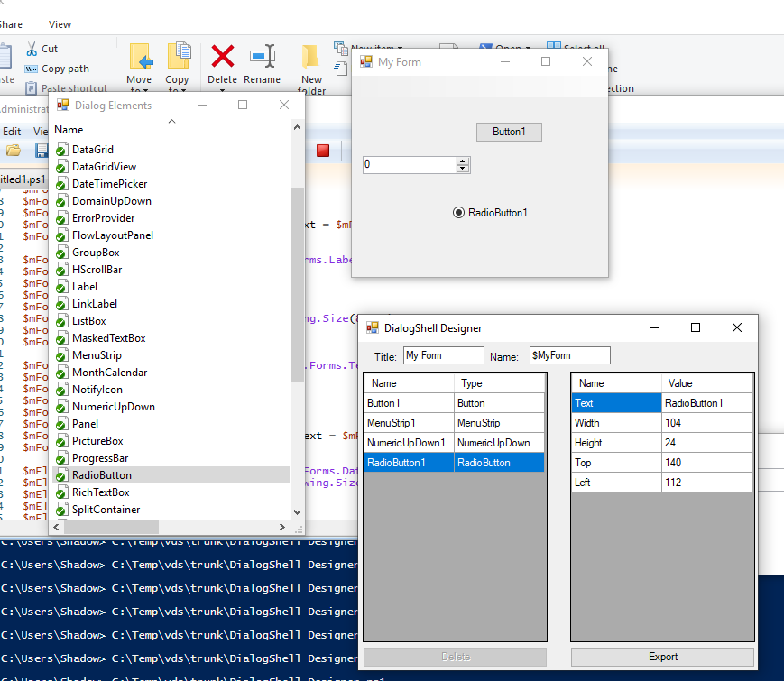This screenshot has height=681, width=784.
Task: Click the Copy to icon
Action: (x=178, y=56)
